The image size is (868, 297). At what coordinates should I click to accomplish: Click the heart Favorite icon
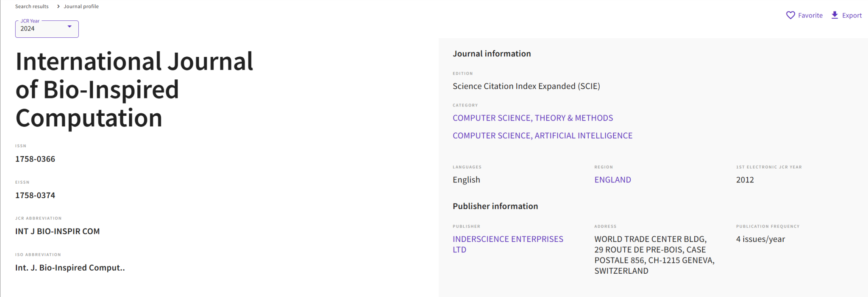790,15
